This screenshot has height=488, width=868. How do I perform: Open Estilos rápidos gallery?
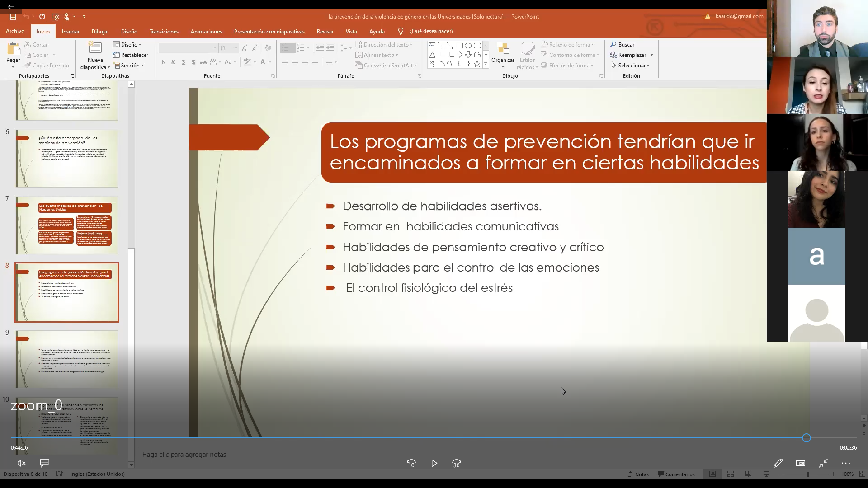coord(527,56)
